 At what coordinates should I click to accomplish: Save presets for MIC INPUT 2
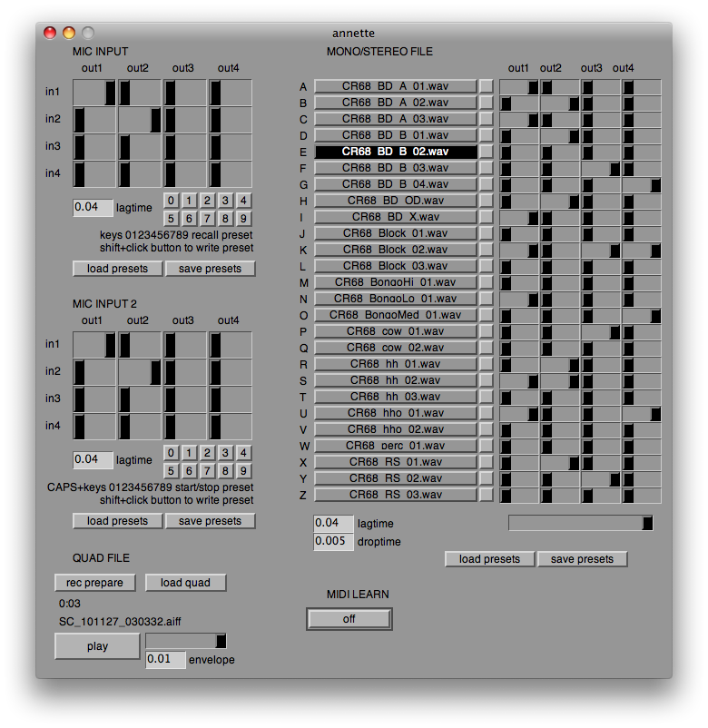point(210,521)
